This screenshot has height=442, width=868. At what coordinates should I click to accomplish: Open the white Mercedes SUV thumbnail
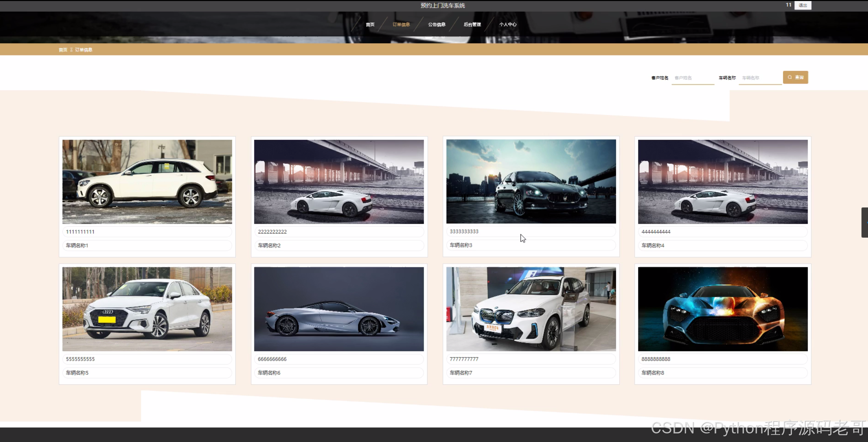(147, 181)
